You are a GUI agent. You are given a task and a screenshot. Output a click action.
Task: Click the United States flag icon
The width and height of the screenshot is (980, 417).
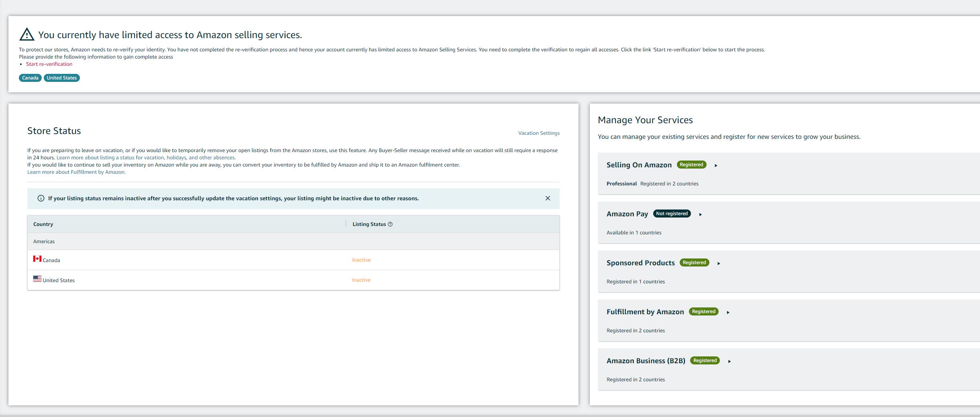pos(37,279)
